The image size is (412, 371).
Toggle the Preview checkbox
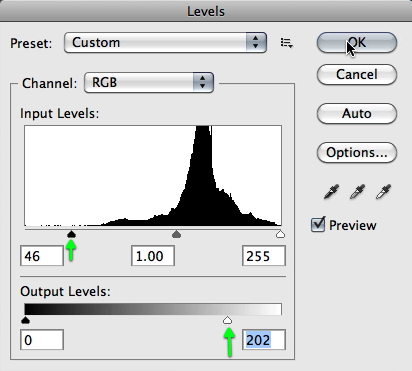pyautogui.click(x=318, y=225)
